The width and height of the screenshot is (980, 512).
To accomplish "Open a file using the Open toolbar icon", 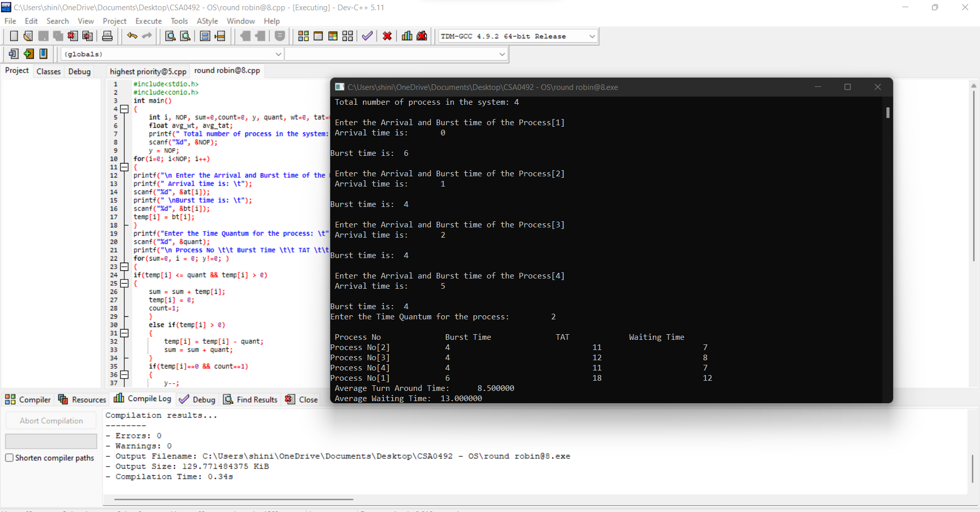I will tap(28, 36).
